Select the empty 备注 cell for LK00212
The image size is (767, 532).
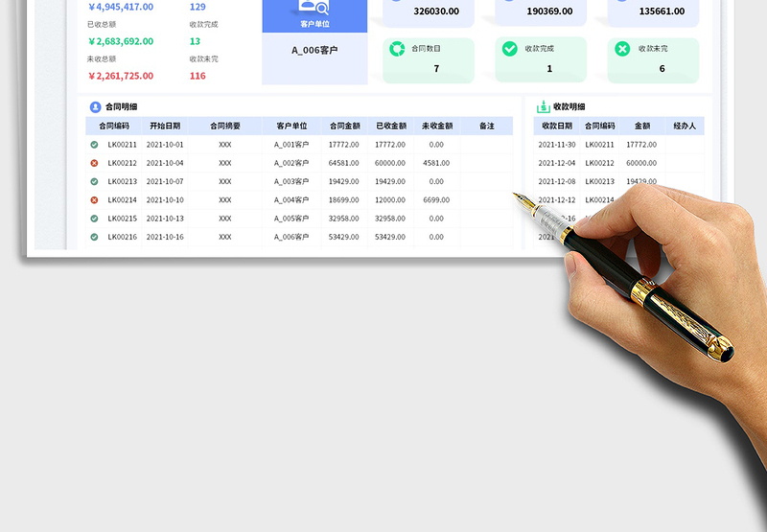pos(487,163)
